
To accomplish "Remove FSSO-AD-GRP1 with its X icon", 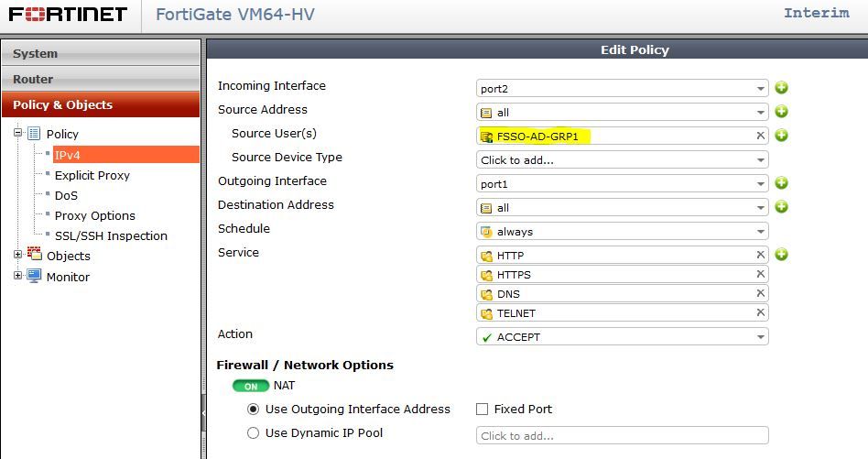I will (x=760, y=136).
